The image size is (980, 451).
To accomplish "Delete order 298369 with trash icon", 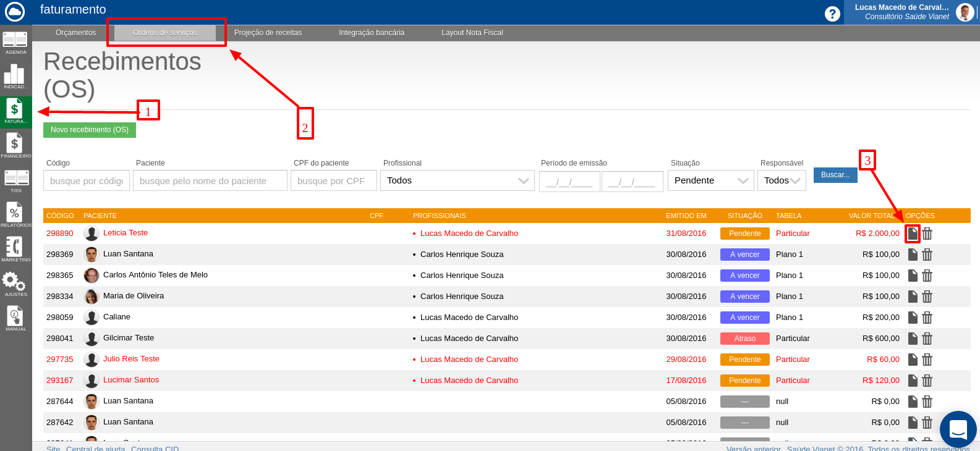I will [x=927, y=255].
